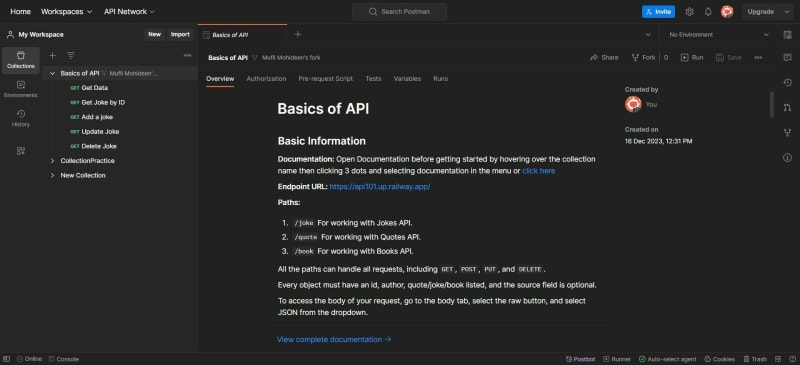Expand the New Collection tree item
Image resolution: width=800 pixels, height=365 pixels.
coord(52,176)
